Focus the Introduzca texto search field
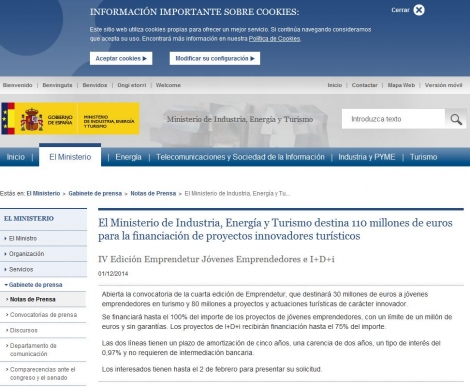Image resolution: width=470 pixels, height=387 pixels. 393,119
